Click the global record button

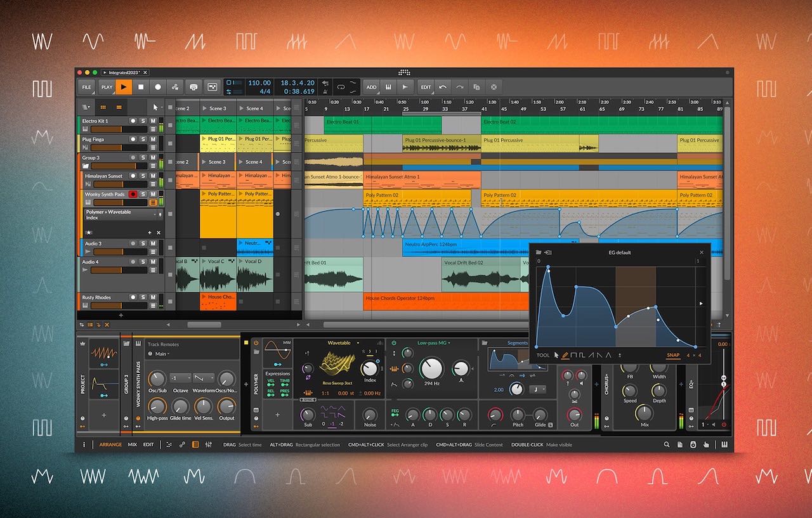[x=158, y=87]
